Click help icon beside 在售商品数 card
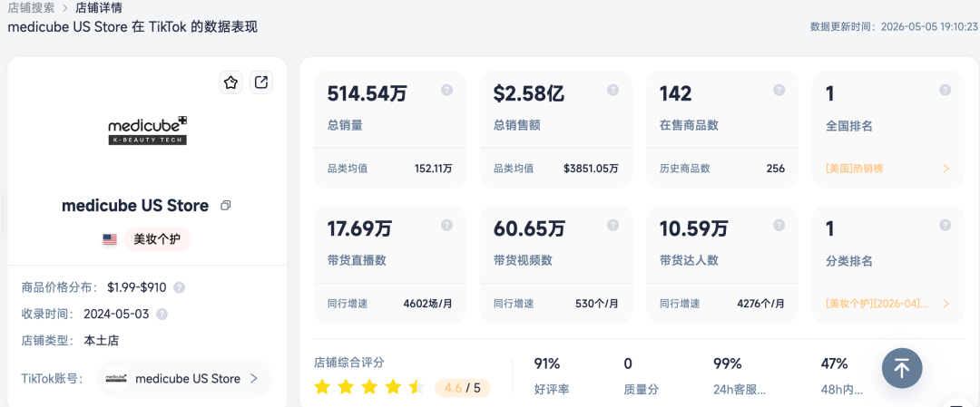 [779, 90]
